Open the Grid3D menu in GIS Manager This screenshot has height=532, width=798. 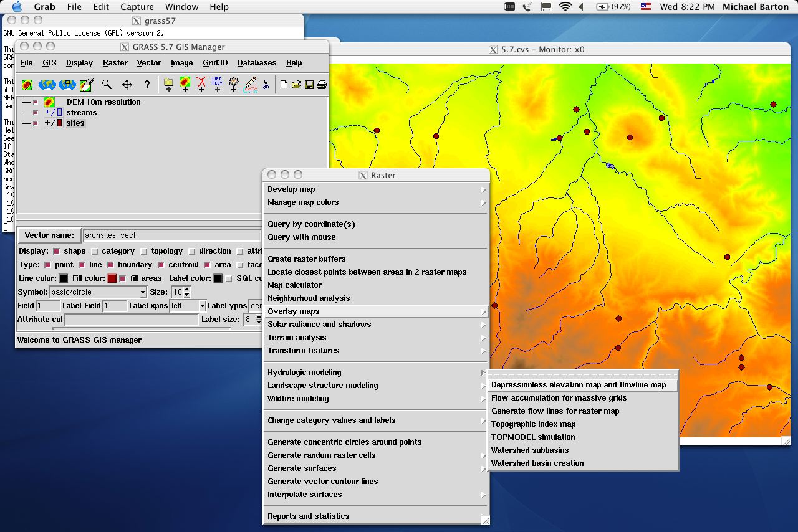(215, 63)
